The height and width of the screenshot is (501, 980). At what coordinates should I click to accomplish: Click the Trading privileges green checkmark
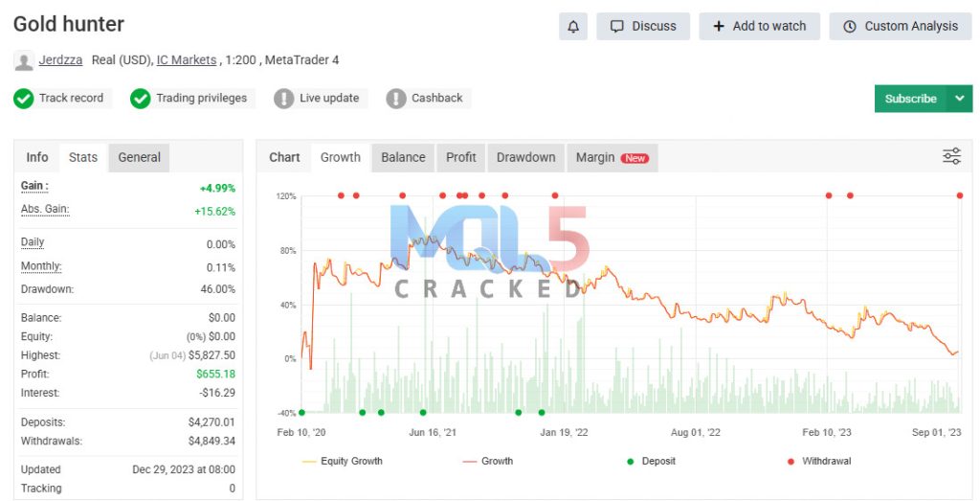[141, 99]
